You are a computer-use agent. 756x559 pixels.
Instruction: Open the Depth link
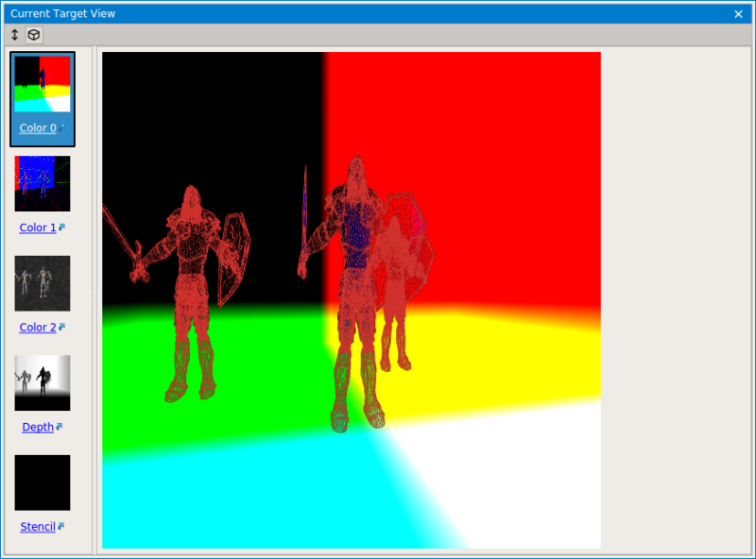click(x=38, y=427)
